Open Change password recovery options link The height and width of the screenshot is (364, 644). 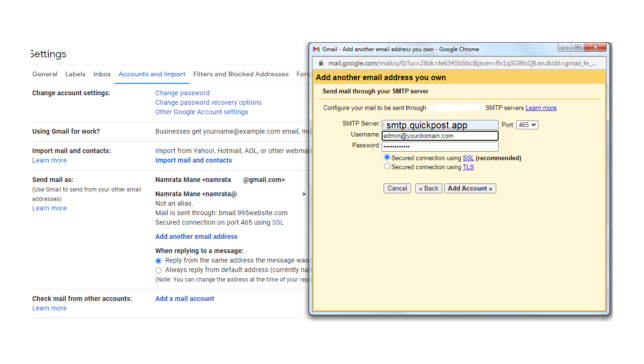(208, 102)
